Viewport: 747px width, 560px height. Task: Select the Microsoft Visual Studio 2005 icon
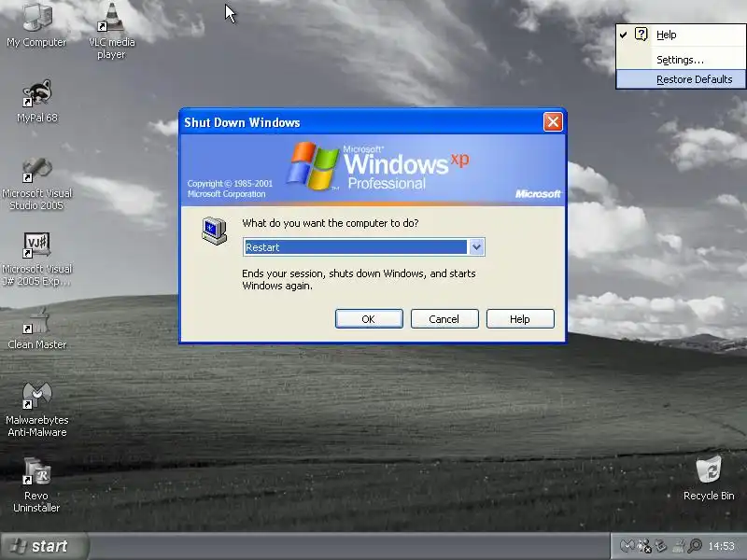tap(36, 183)
